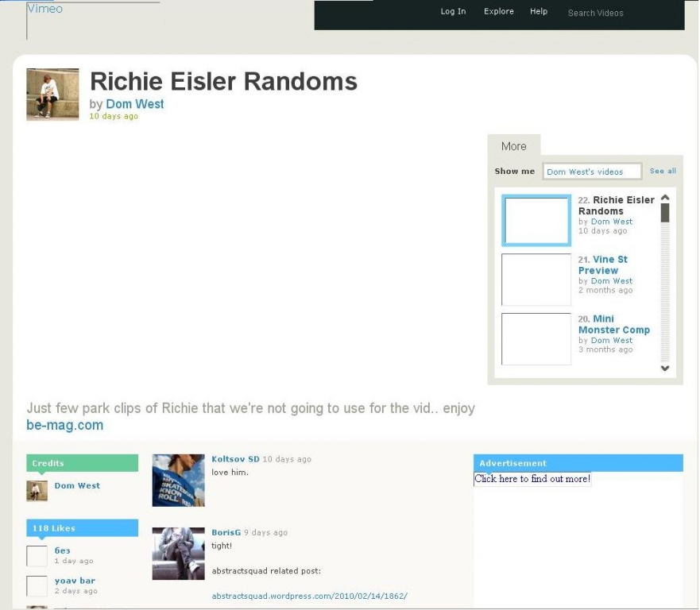Click the 'Click here to find out more!' ad

pos(532,479)
